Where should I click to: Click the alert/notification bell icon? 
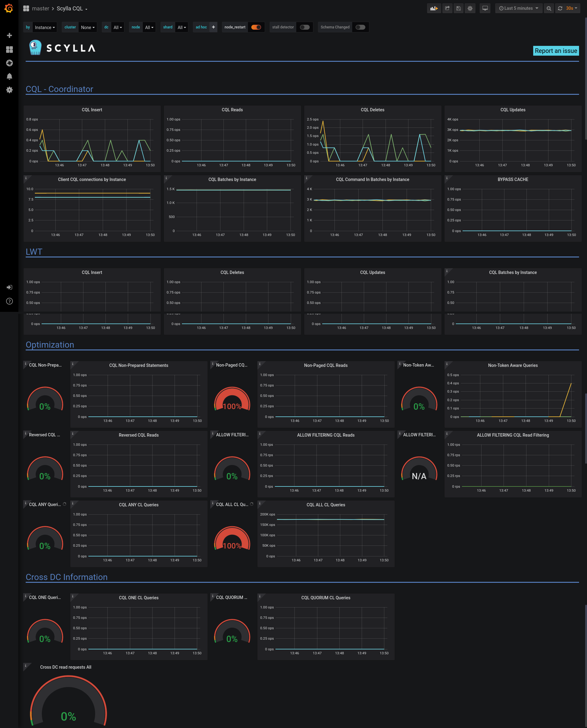click(x=9, y=76)
